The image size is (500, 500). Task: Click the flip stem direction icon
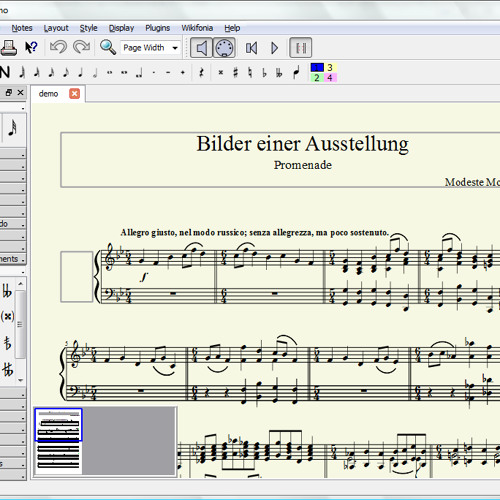297,72
